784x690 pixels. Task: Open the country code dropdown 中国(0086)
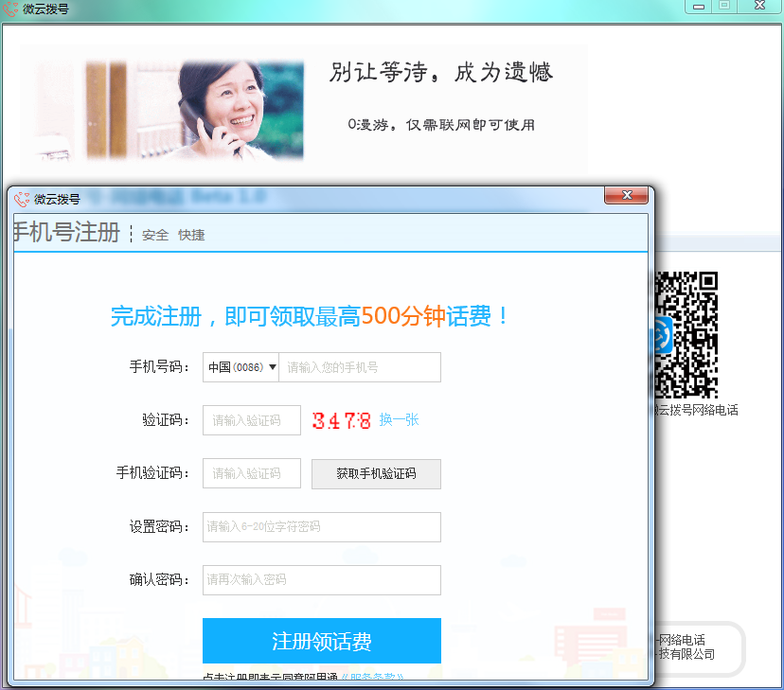pyautogui.click(x=241, y=367)
